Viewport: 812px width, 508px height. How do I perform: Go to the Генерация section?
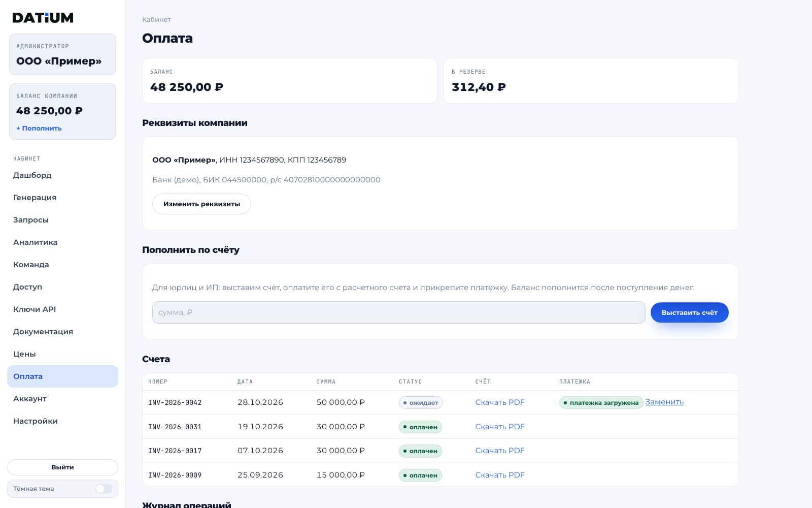coord(62,198)
